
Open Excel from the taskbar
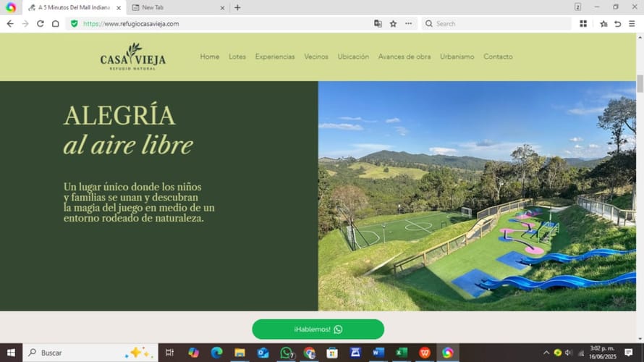pyautogui.click(x=402, y=353)
